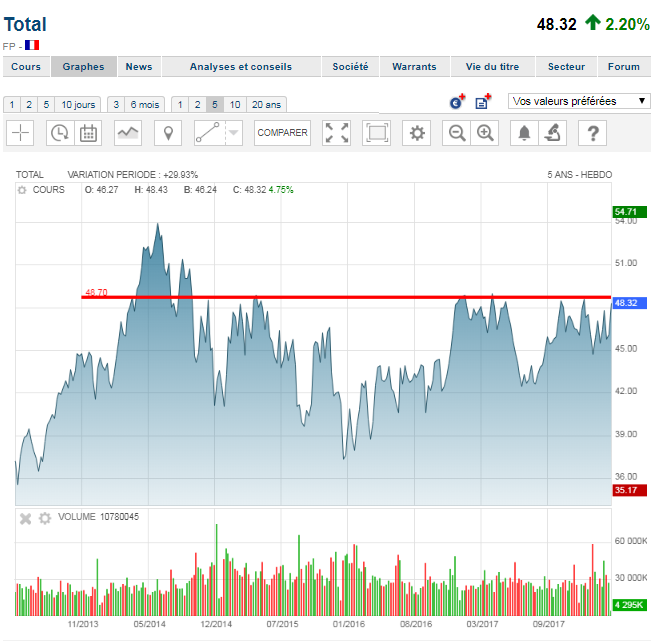Select the 5 days period
The image size is (657, 641).
click(46, 105)
